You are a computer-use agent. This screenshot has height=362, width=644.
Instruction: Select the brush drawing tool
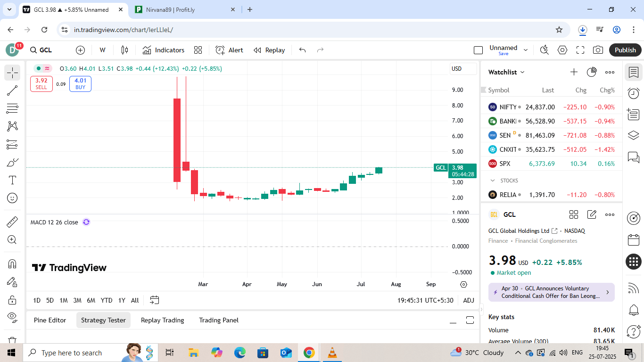12,163
